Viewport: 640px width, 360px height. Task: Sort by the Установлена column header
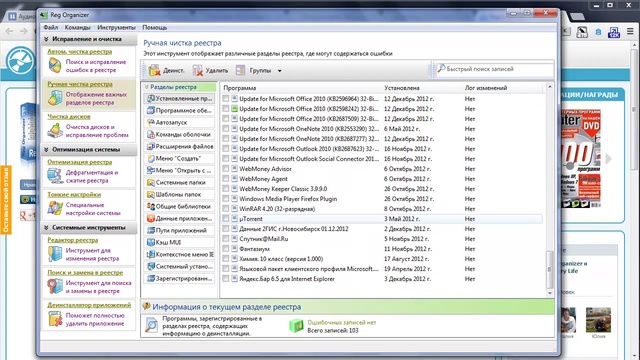click(x=422, y=88)
